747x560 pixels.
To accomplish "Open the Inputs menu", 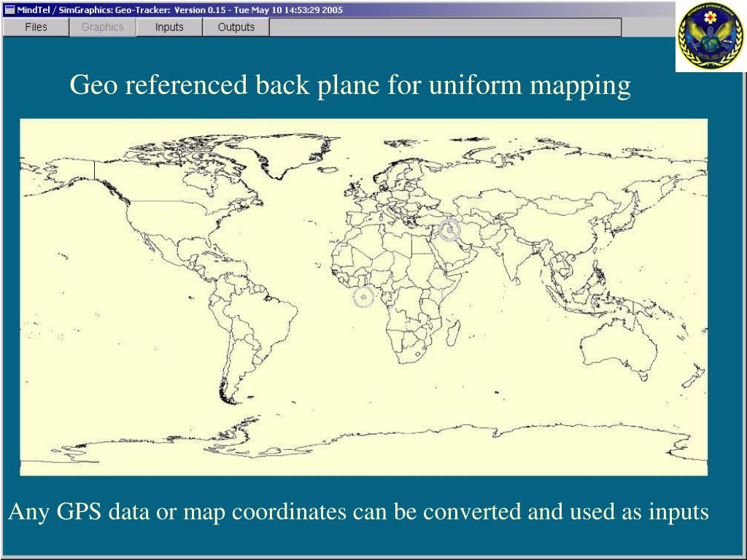I will point(169,27).
